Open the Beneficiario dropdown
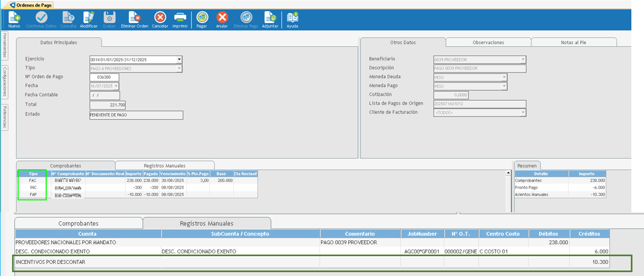 (523, 59)
